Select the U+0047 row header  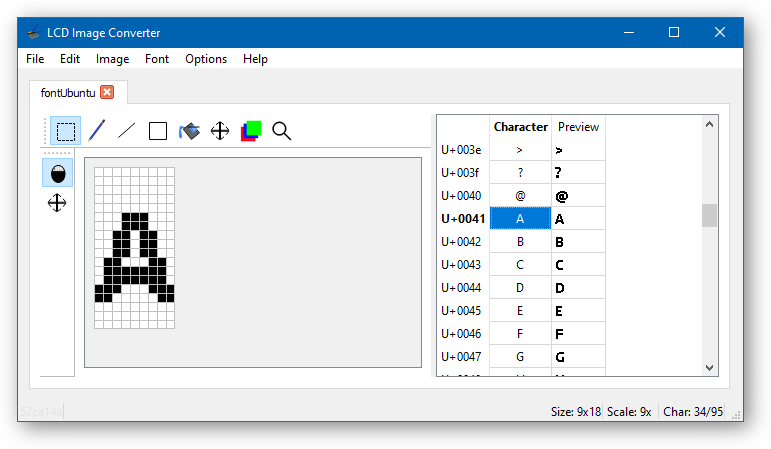click(463, 357)
